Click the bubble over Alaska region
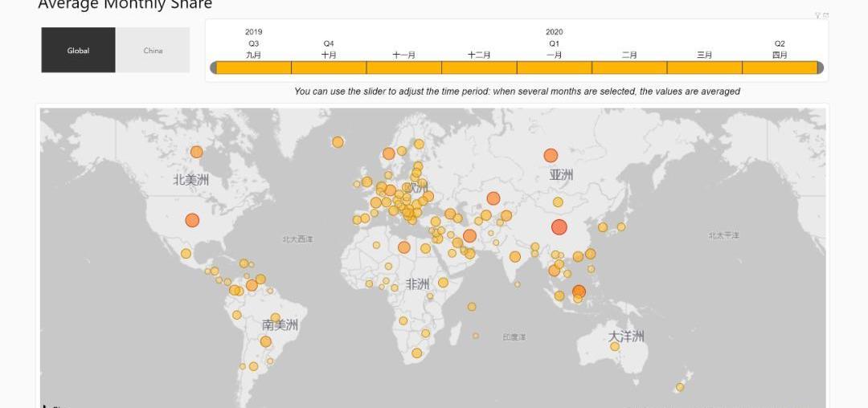868x408 pixels. click(x=197, y=152)
